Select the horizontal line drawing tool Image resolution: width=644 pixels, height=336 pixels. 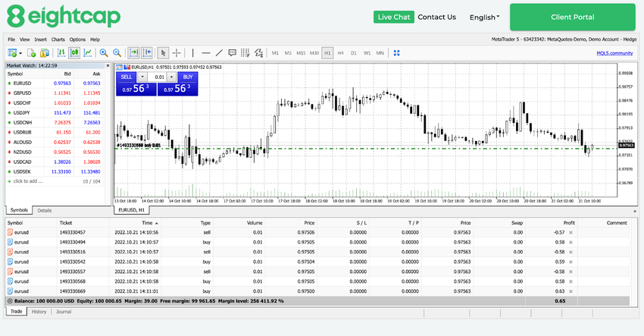point(206,53)
